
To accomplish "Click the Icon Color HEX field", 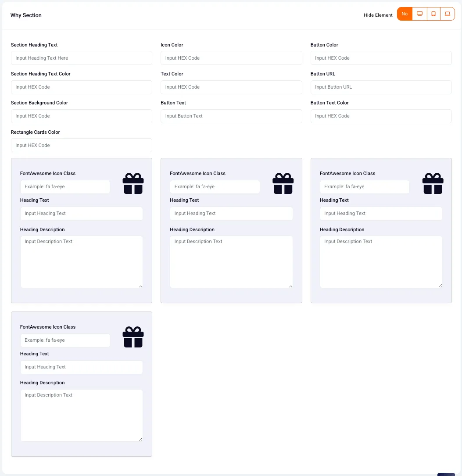I will (231, 58).
